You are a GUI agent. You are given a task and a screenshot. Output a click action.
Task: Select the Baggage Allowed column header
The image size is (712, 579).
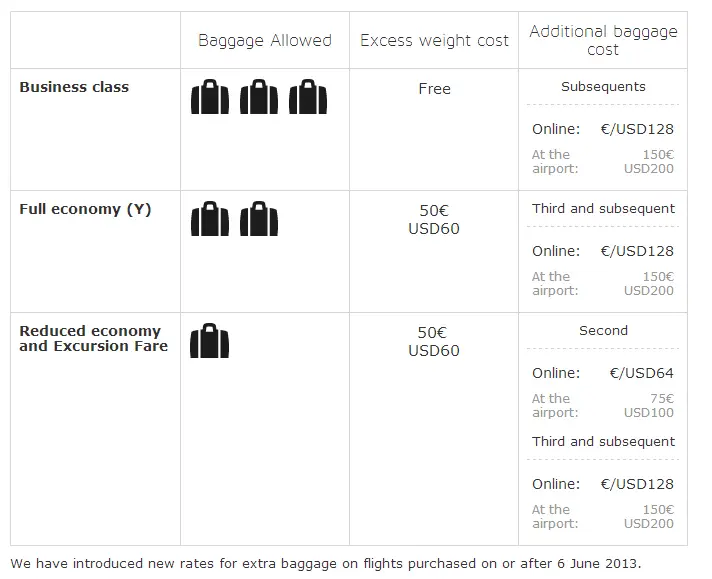coord(265,40)
